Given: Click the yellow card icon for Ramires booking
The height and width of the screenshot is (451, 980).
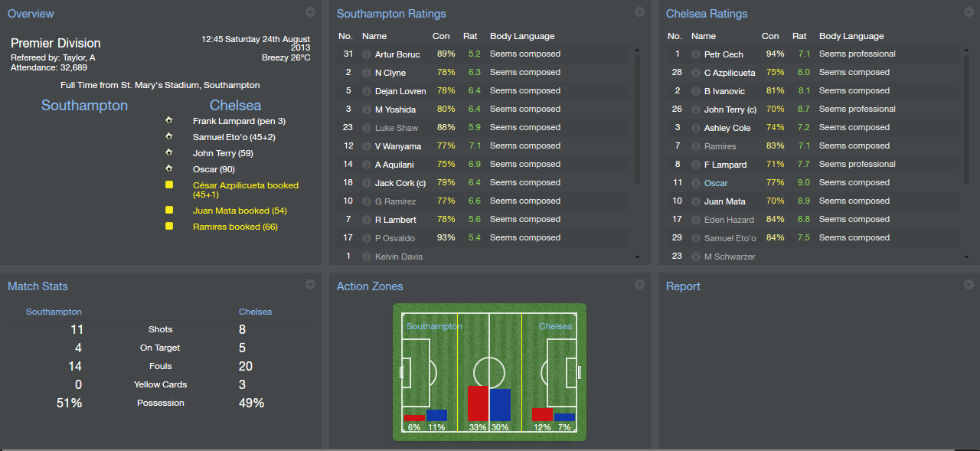Looking at the screenshot, I should pos(168,227).
